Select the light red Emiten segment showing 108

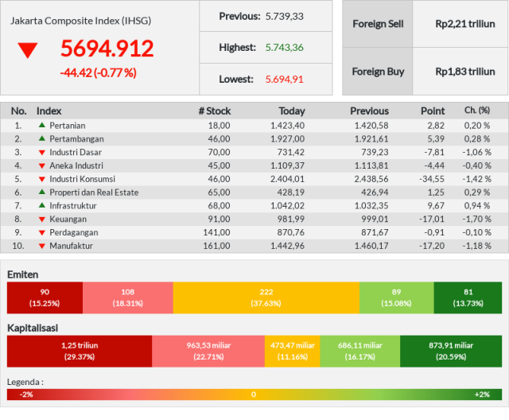(128, 297)
